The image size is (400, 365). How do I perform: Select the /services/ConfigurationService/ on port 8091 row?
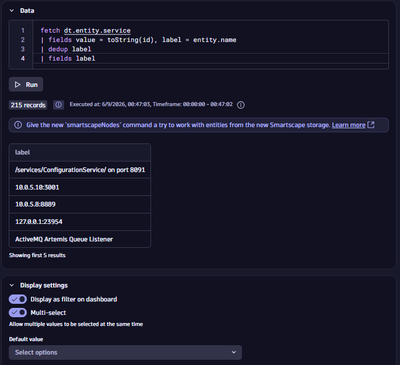80,170
